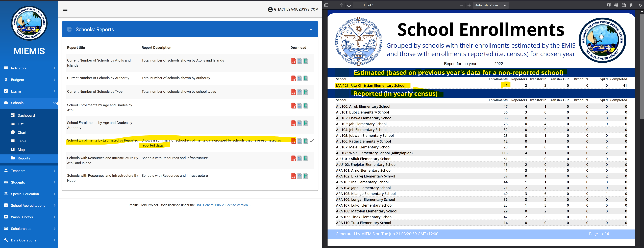Image resolution: width=644 pixels, height=248 pixels.
Task: Print the School Enrollments PDF
Action: (x=616, y=5)
